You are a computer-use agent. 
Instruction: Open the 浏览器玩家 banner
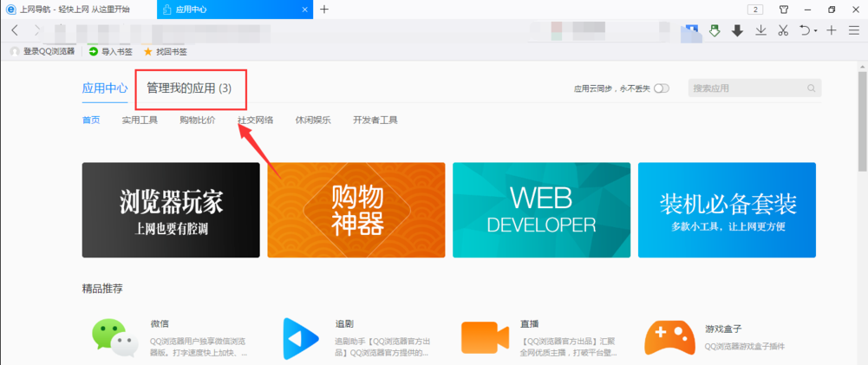pos(171,210)
